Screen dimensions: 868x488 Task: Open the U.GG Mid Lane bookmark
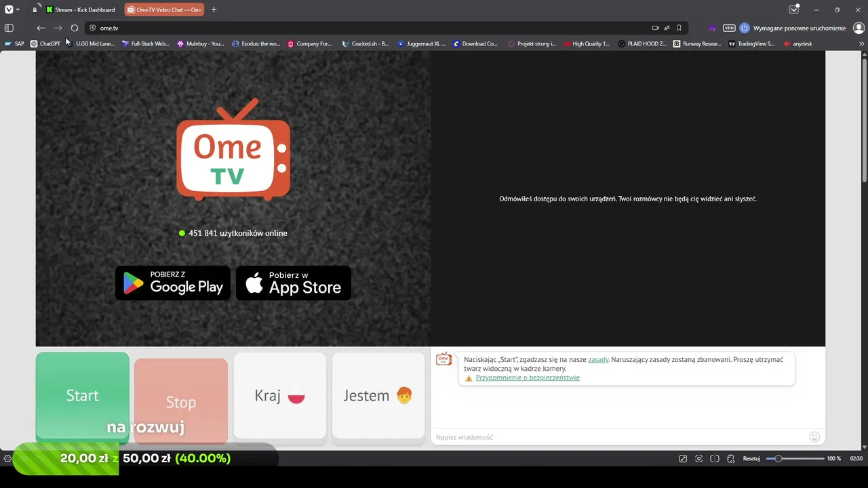[90, 43]
